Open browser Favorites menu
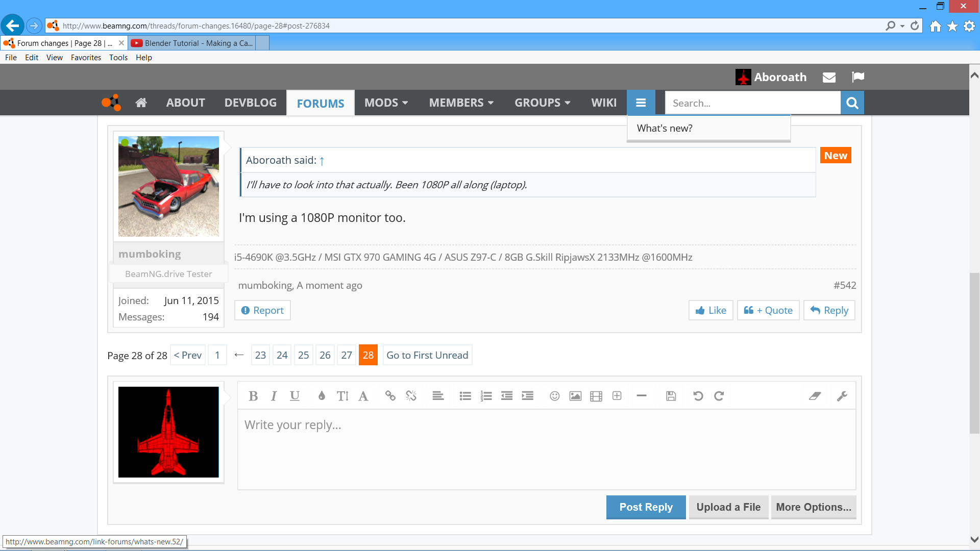Viewport: 980px width, 551px height. [x=86, y=58]
